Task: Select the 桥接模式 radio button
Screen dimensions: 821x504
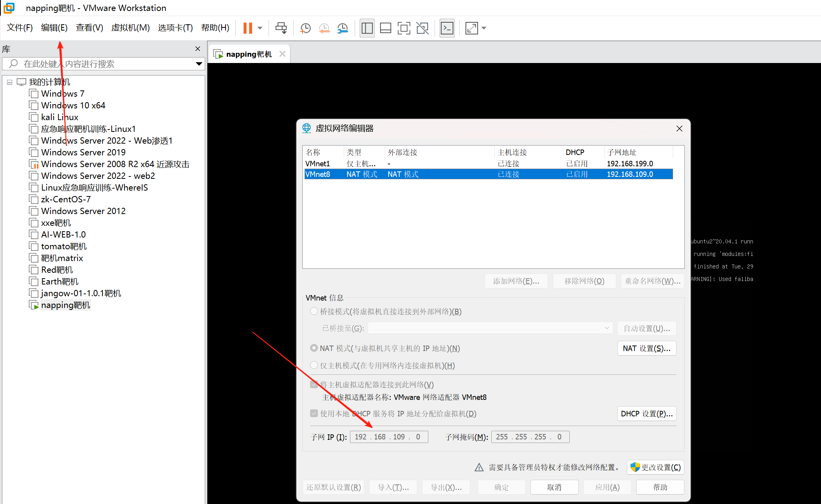Action: pos(314,311)
